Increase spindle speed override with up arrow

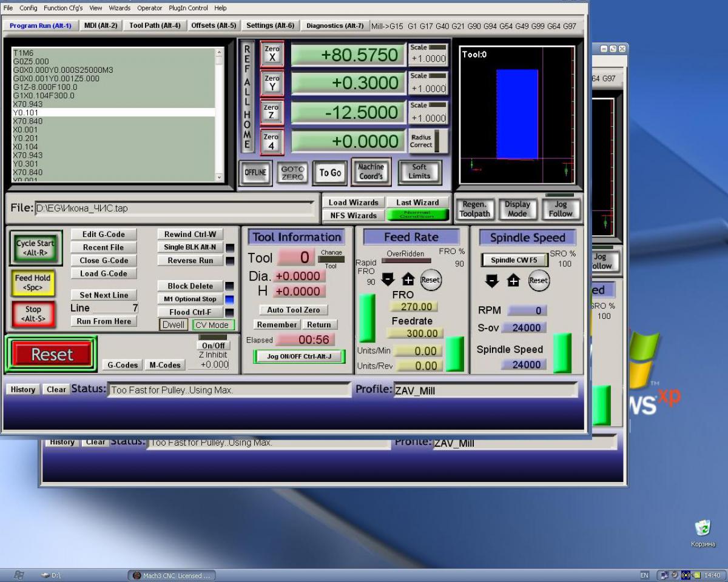[x=513, y=280]
